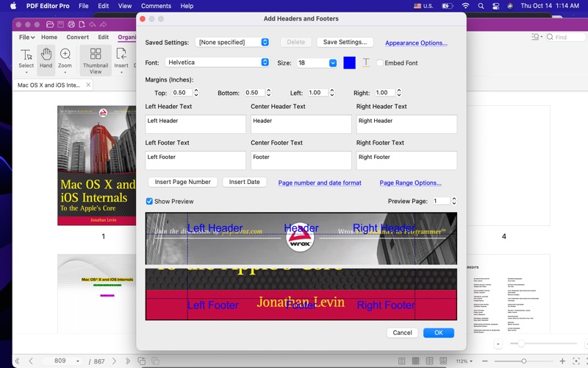
Task: Open the Home ribbon tab
Action: (x=49, y=38)
